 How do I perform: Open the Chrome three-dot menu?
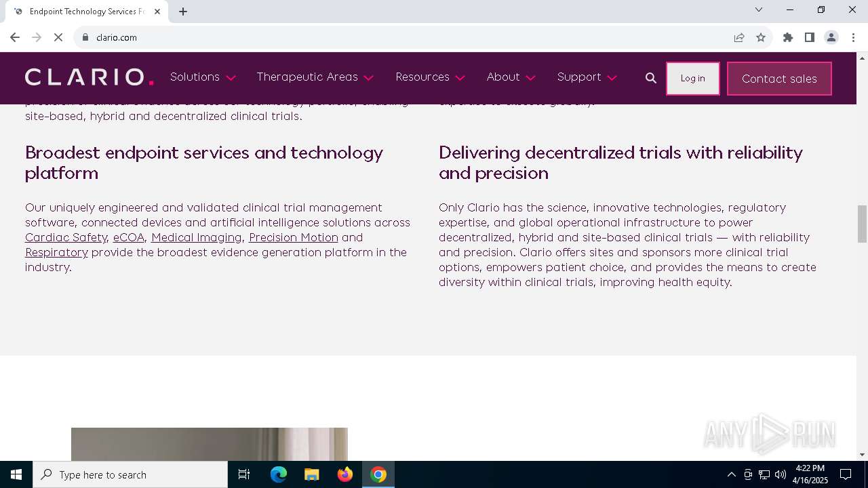(853, 37)
